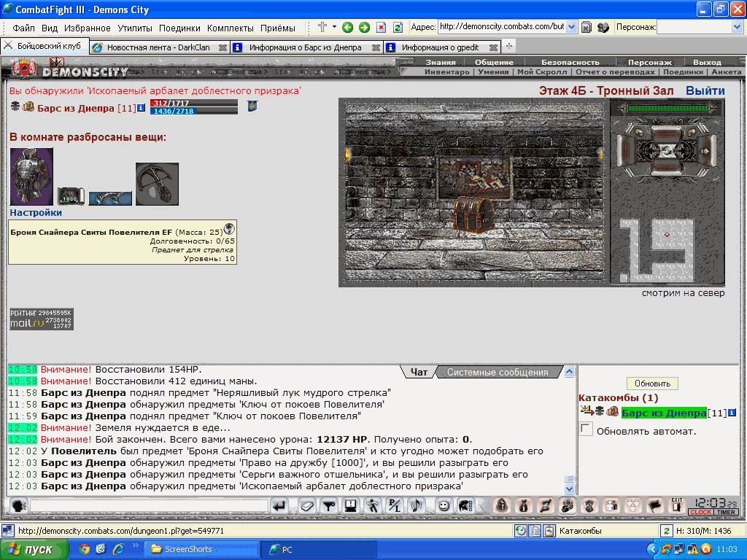
Task: Expand the address bar URL dropdown
Action: click(x=572, y=27)
